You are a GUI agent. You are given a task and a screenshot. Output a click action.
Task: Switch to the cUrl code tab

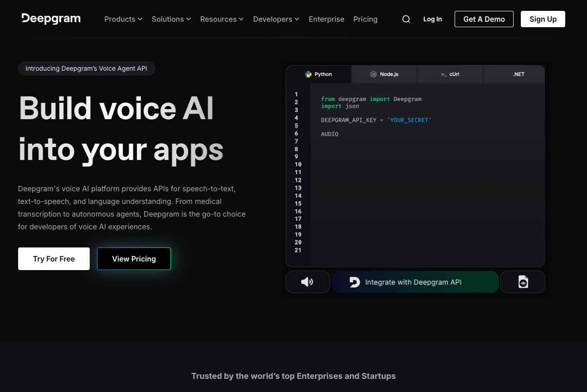(x=451, y=74)
